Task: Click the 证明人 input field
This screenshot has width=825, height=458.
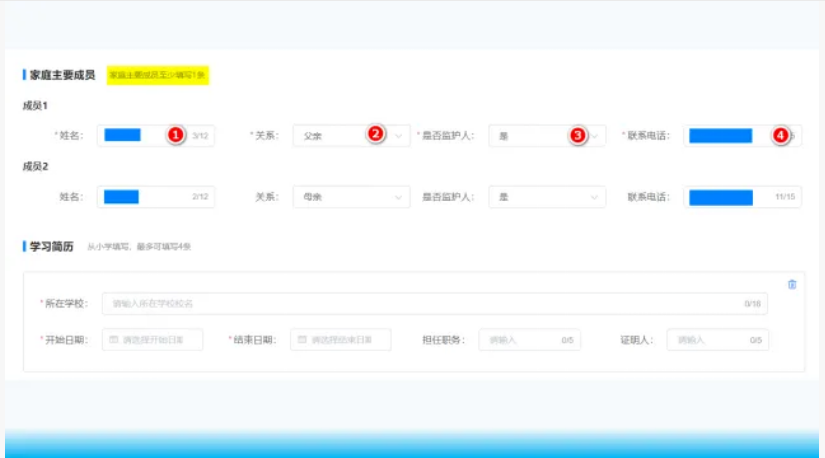Action: coord(708,340)
